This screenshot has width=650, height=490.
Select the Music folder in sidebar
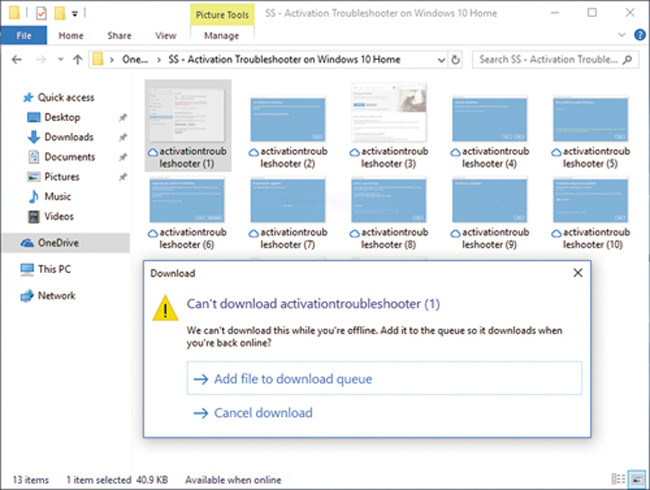(57, 196)
